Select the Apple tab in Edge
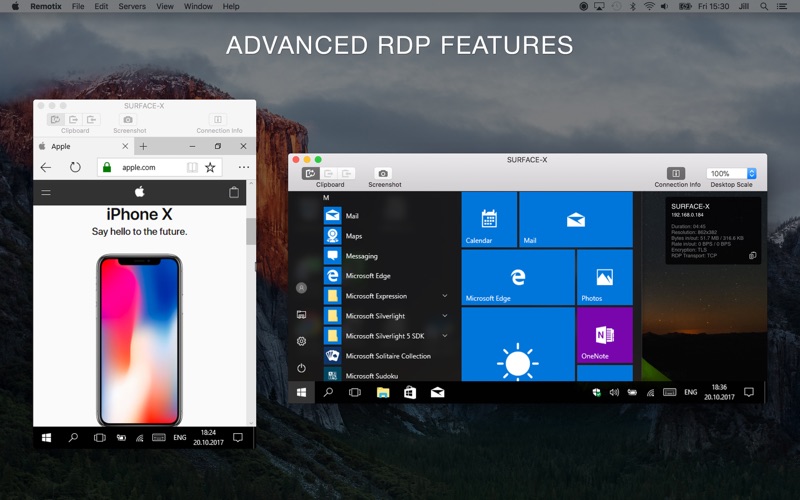The image size is (800, 500). [x=80, y=146]
